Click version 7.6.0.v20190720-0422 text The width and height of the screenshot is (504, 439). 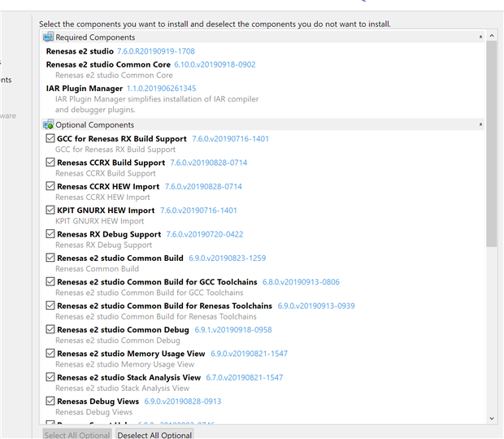pos(204,234)
